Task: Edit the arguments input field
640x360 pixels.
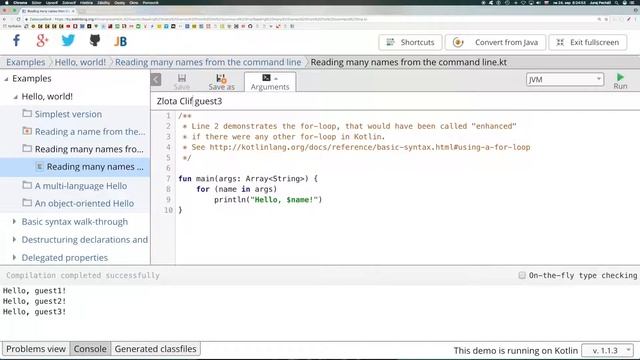Action: click(396, 101)
